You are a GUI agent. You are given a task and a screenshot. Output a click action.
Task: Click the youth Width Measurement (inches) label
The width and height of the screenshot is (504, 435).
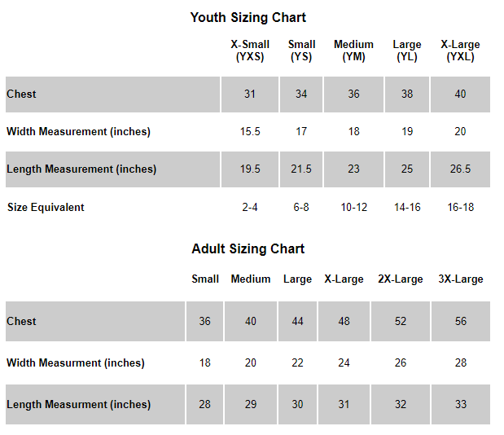click(78, 131)
